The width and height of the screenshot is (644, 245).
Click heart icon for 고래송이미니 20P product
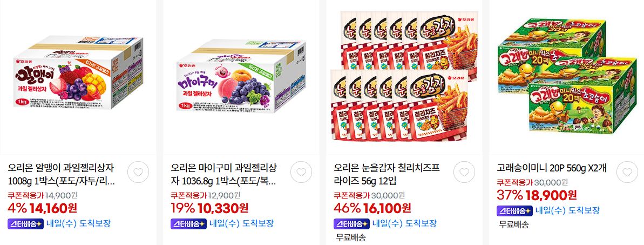[627, 172]
